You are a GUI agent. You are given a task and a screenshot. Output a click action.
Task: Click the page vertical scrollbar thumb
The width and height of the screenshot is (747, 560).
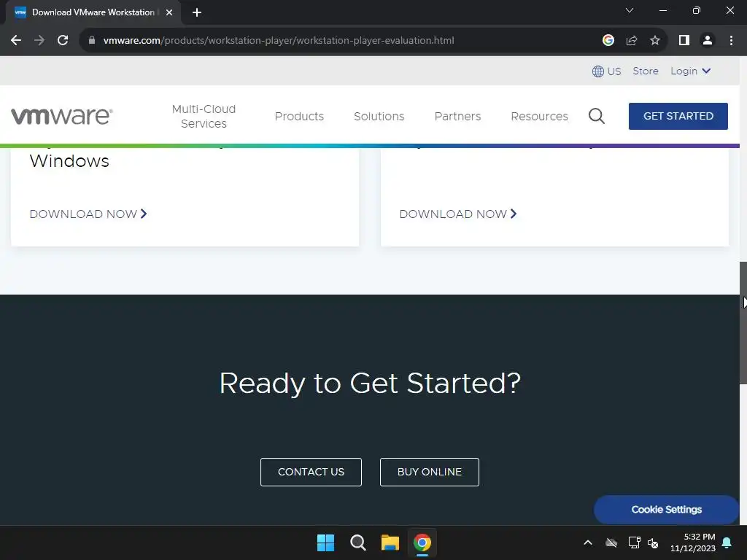click(x=743, y=322)
